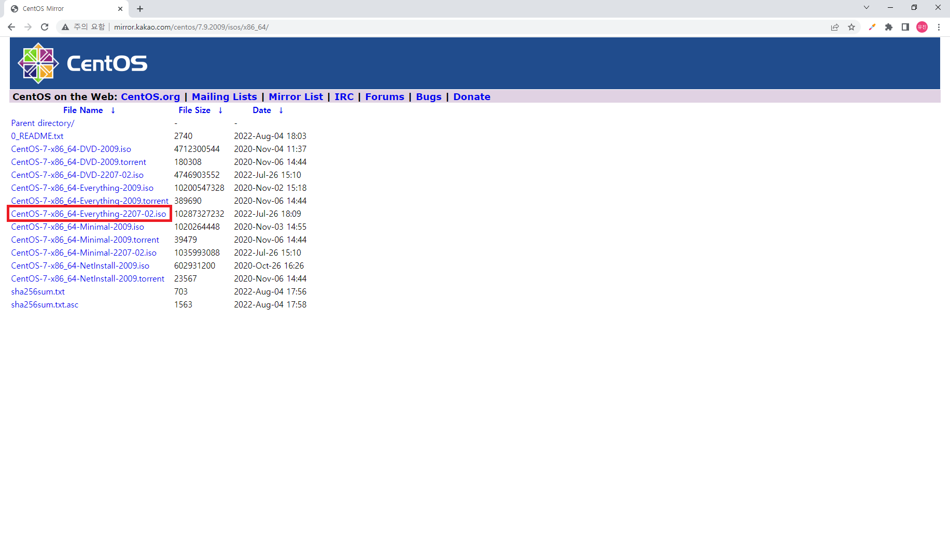Select date 2022-Jul-26 18:09

[268, 214]
